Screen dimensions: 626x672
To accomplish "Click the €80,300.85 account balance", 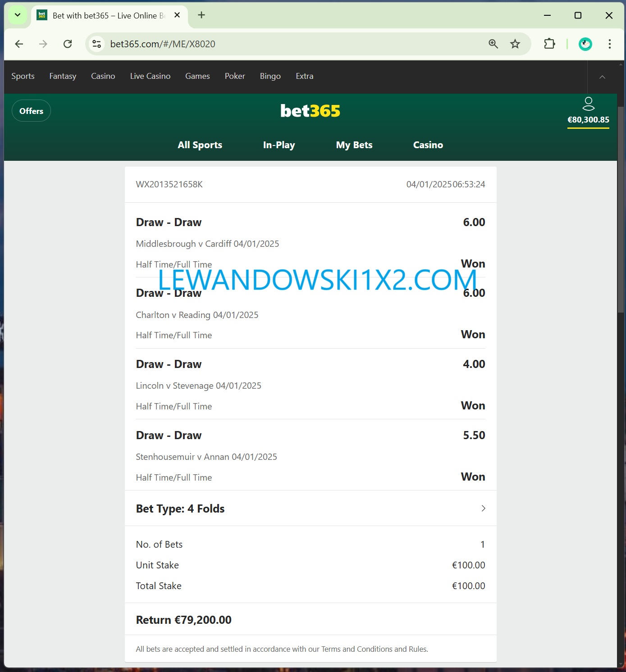I will [588, 120].
